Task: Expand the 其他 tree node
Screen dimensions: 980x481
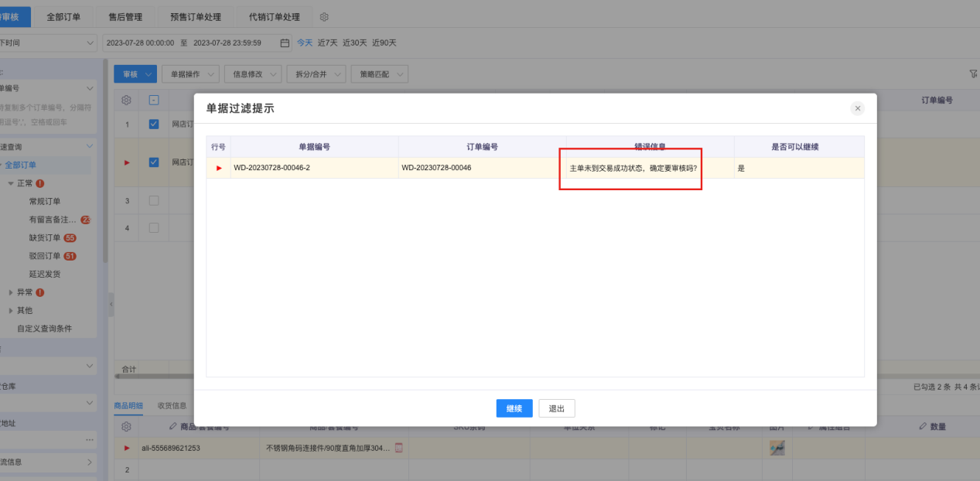Action: [x=11, y=310]
